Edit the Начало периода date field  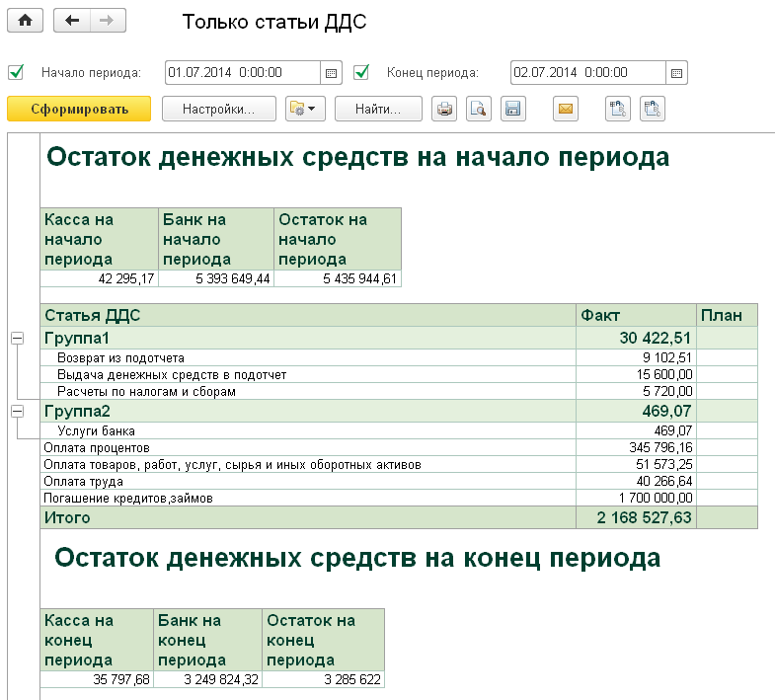click(243, 73)
